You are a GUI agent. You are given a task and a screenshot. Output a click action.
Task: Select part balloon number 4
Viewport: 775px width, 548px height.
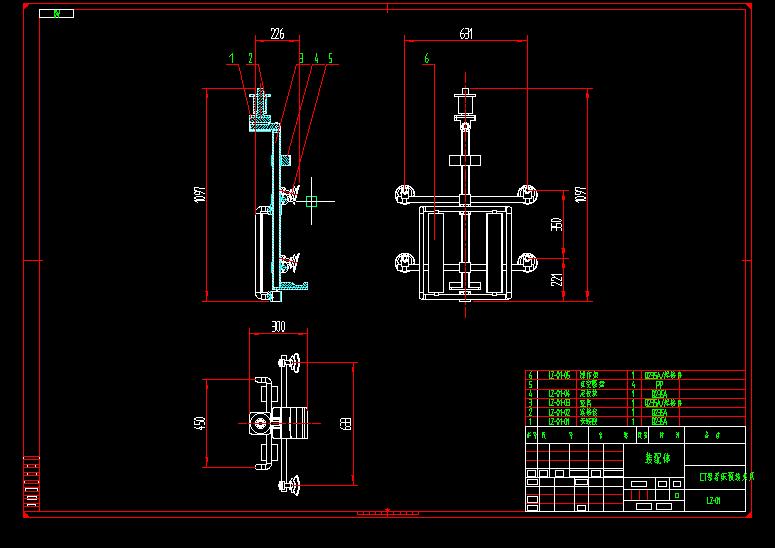click(317, 58)
